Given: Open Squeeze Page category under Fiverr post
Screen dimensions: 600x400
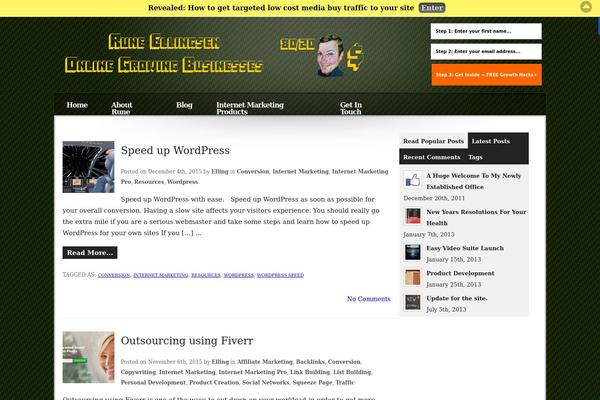Looking at the screenshot, I should [312, 382].
